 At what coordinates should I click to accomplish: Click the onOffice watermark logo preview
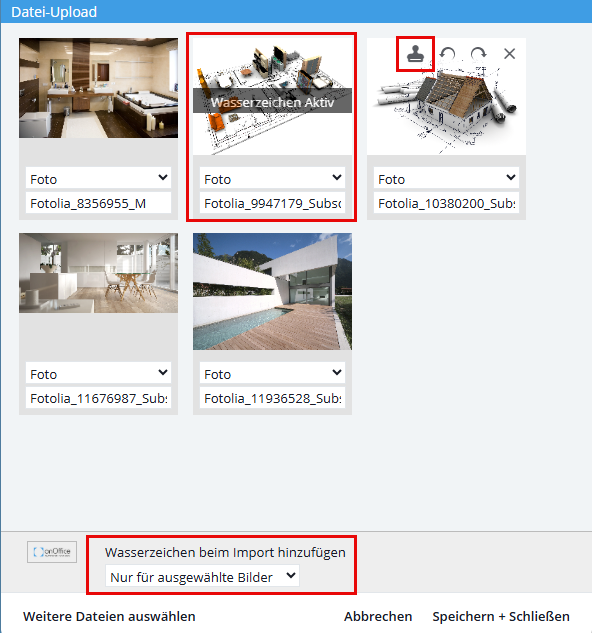click(x=52, y=551)
